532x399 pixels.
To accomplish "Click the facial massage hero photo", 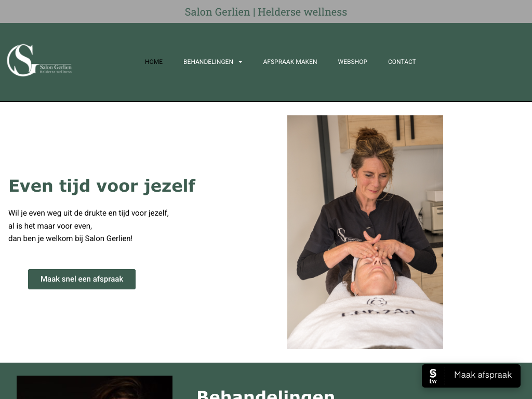I will click(x=365, y=232).
